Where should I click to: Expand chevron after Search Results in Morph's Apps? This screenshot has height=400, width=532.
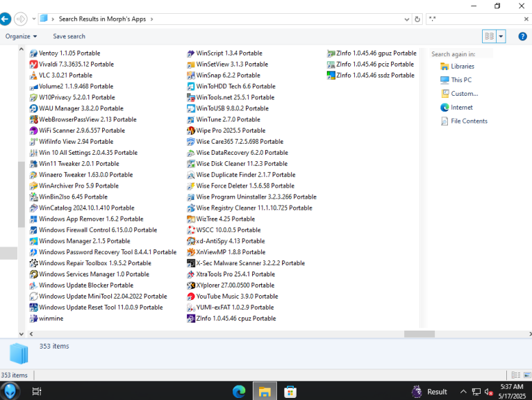(151, 19)
